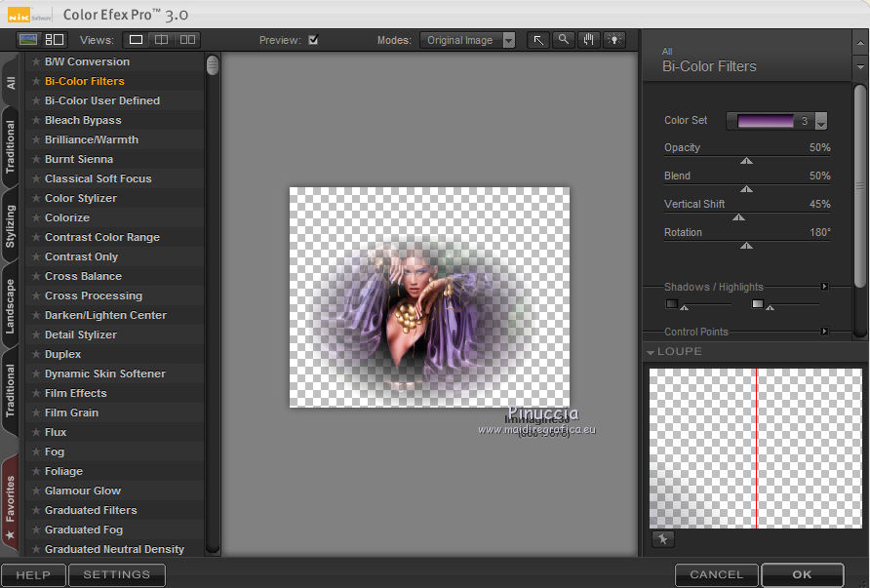Viewport: 870px width, 588px height.
Task: Expand the Control Points section
Action: 824,332
